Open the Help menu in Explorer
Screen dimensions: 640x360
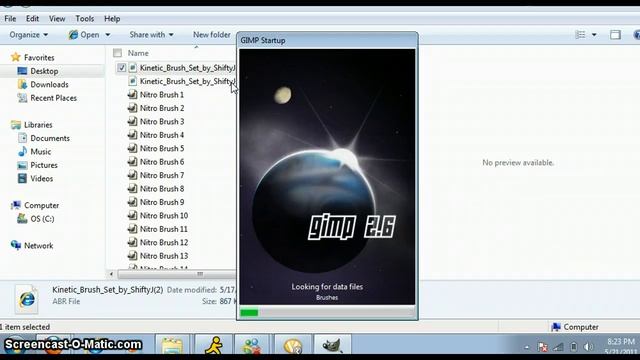point(112,19)
